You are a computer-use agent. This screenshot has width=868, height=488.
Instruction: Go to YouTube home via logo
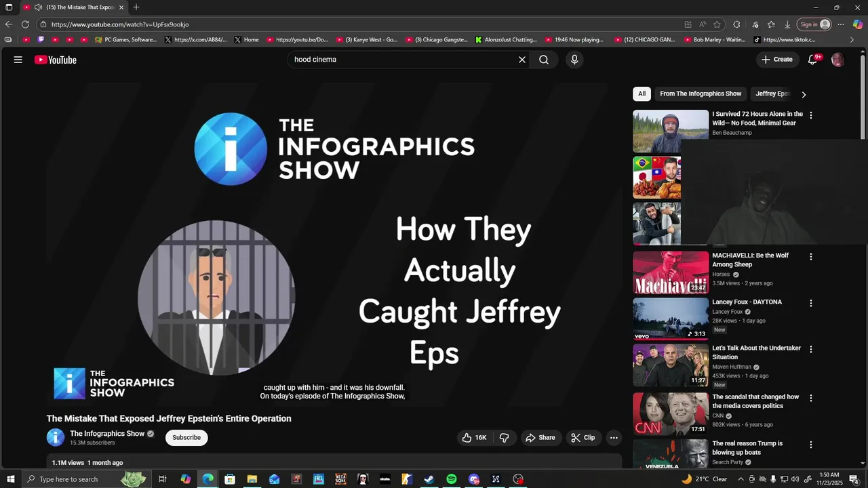[56, 60]
